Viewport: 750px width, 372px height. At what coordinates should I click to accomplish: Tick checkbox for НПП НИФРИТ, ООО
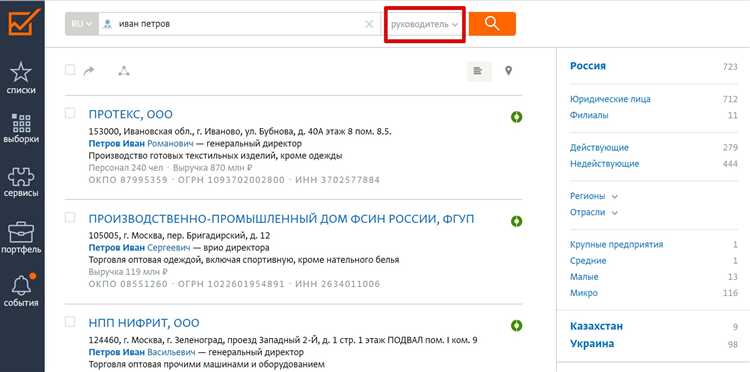pyautogui.click(x=70, y=322)
